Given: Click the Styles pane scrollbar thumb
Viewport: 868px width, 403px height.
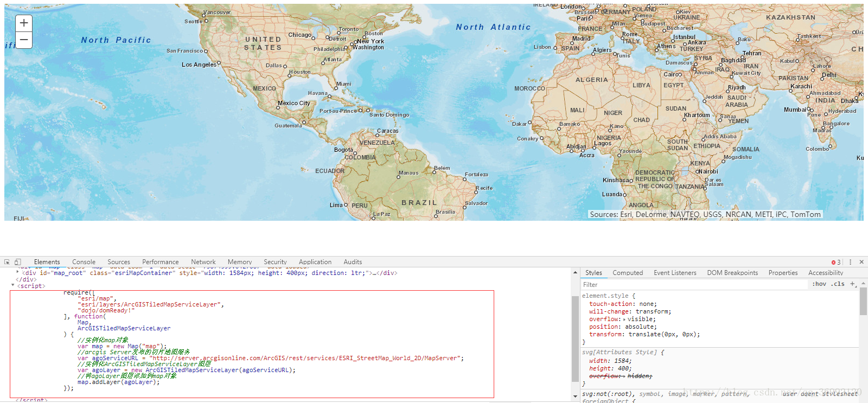Looking at the screenshot, I should pyautogui.click(x=863, y=300).
